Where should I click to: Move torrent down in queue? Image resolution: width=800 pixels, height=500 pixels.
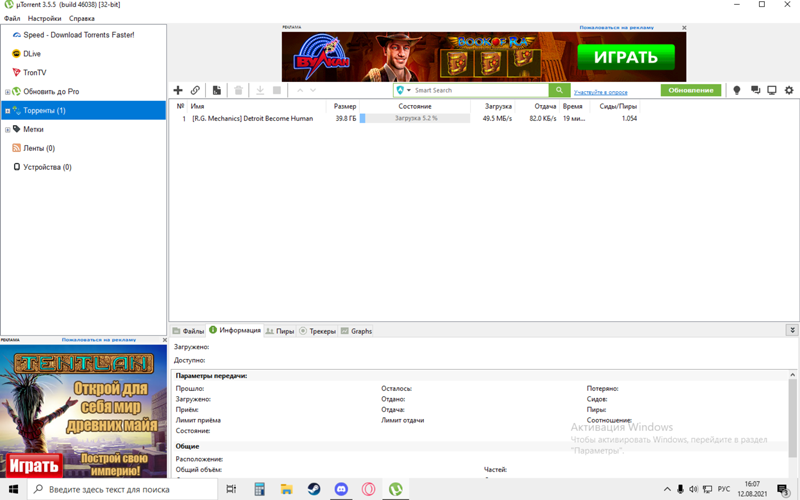pyautogui.click(x=313, y=90)
